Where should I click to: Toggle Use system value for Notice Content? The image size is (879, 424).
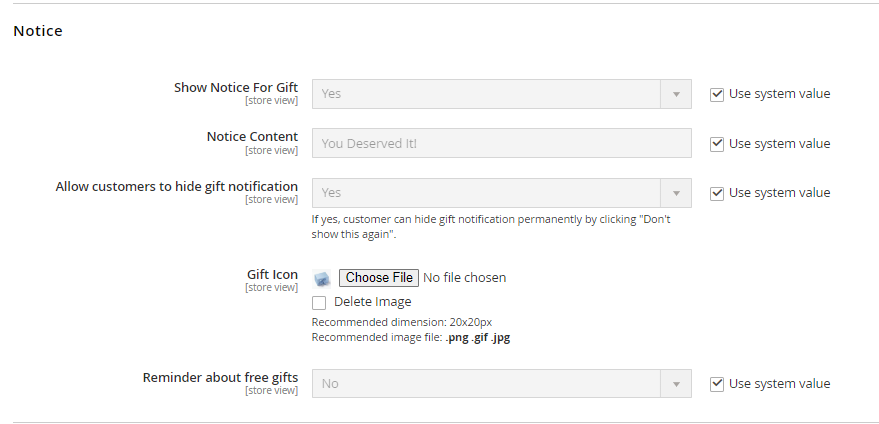pos(717,143)
